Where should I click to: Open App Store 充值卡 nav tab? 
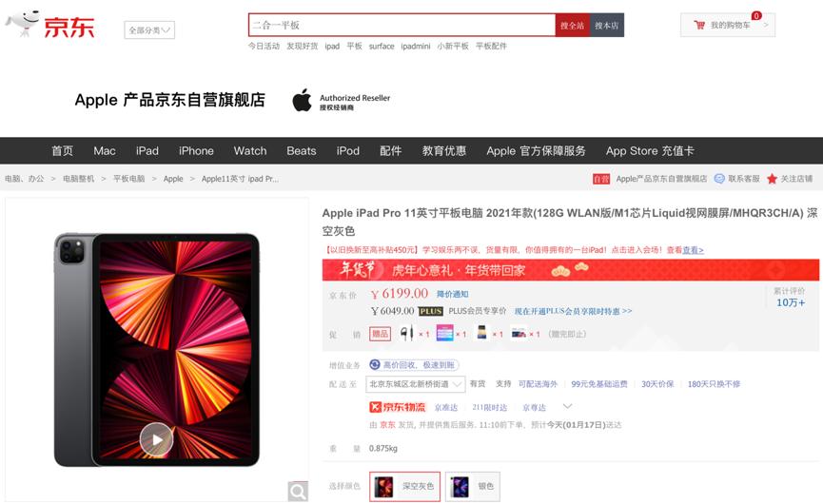(650, 150)
